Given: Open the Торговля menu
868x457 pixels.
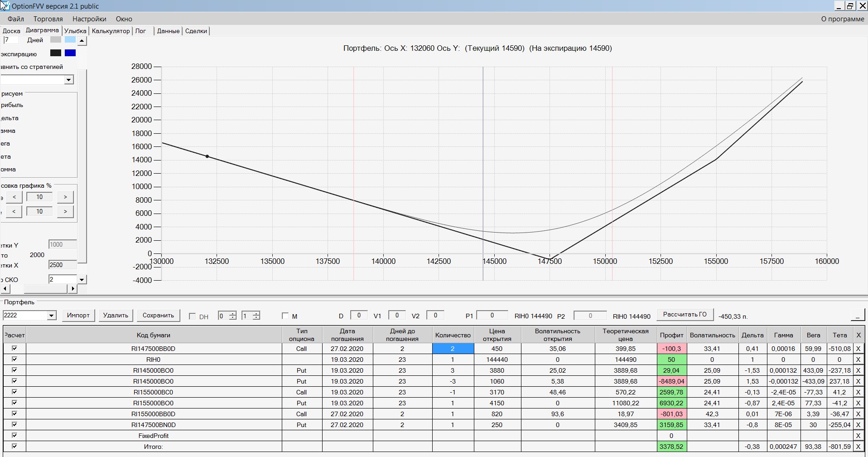Looking at the screenshot, I should click(48, 19).
